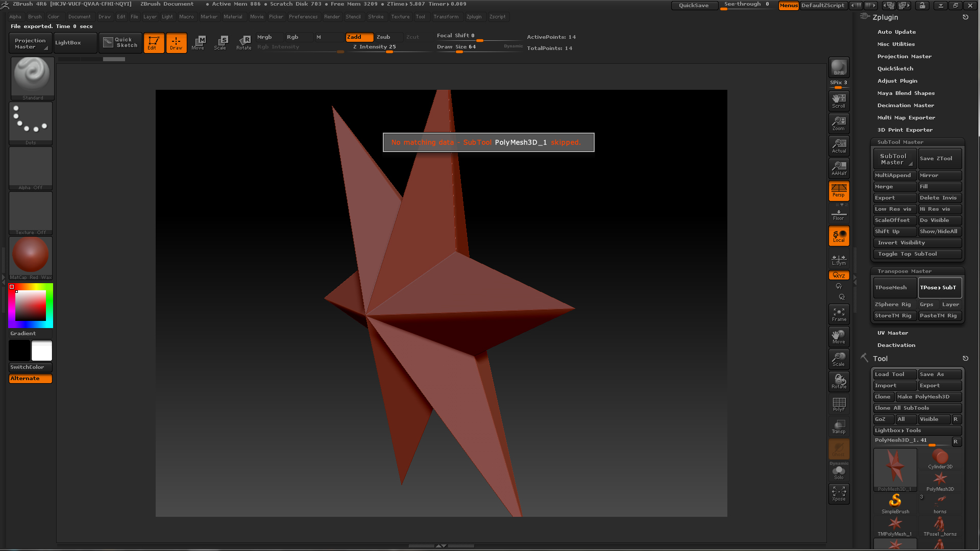This screenshot has height=551, width=980.
Task: Open the Preferences menu
Action: pyautogui.click(x=303, y=17)
